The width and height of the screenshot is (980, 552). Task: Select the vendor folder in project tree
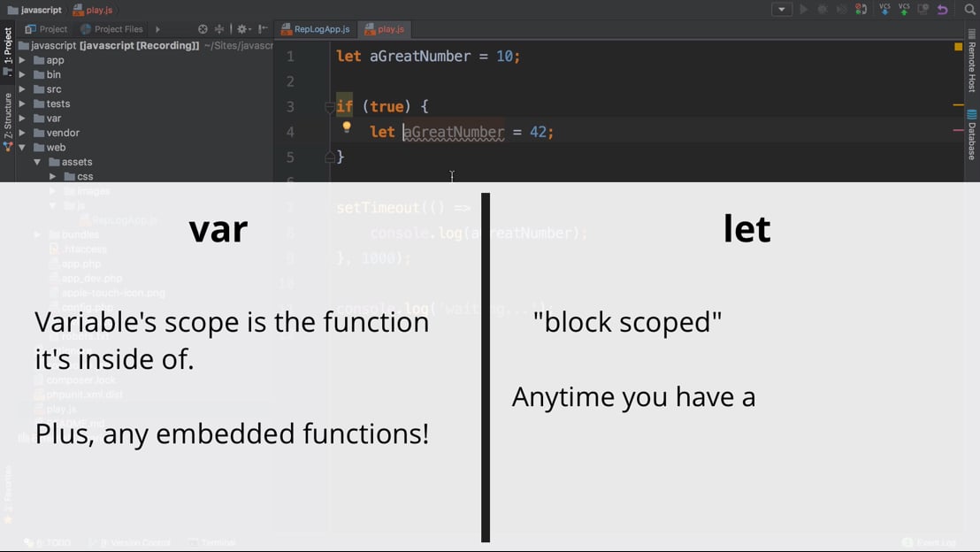coord(63,133)
